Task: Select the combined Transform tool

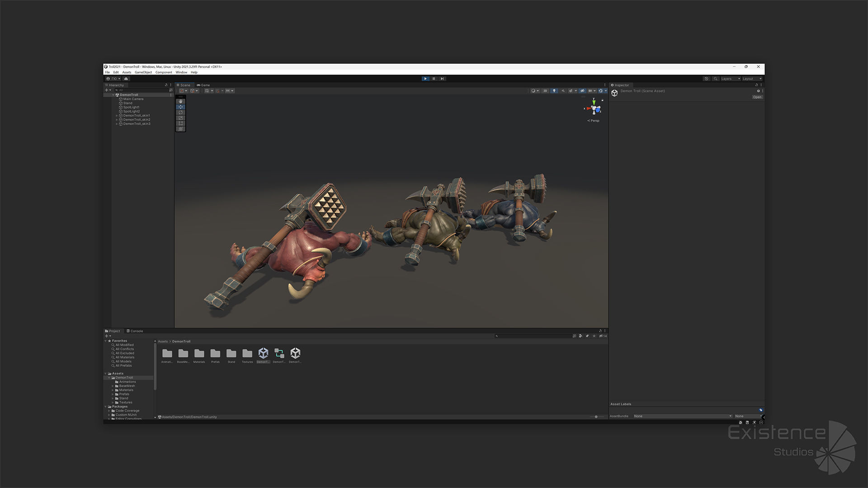Action: coord(181,129)
